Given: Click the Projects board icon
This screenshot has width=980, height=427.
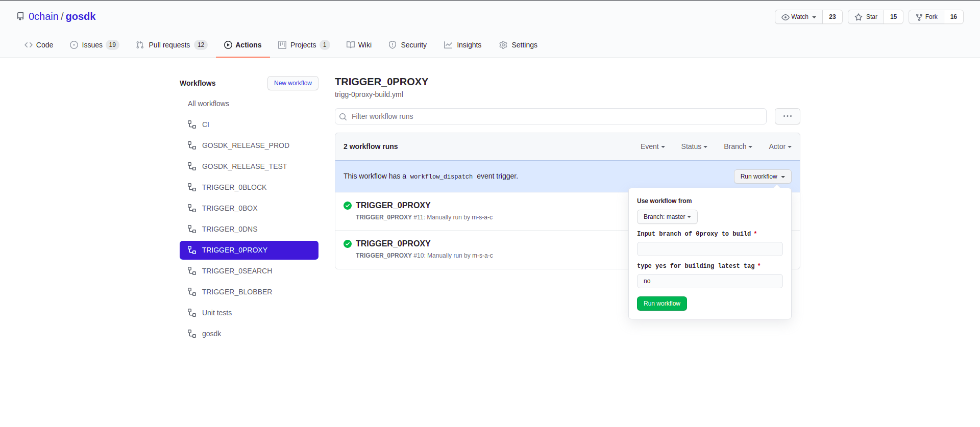Looking at the screenshot, I should [x=282, y=45].
